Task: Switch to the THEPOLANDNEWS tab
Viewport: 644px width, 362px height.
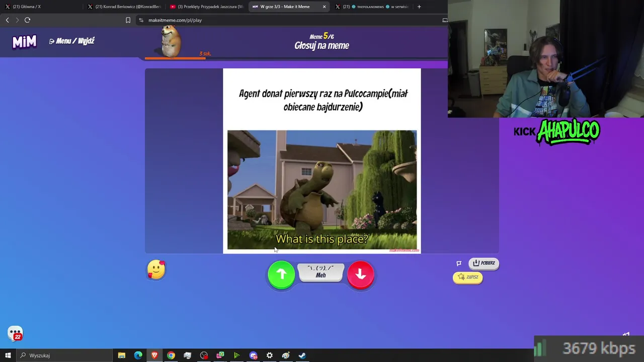Action: [372, 7]
